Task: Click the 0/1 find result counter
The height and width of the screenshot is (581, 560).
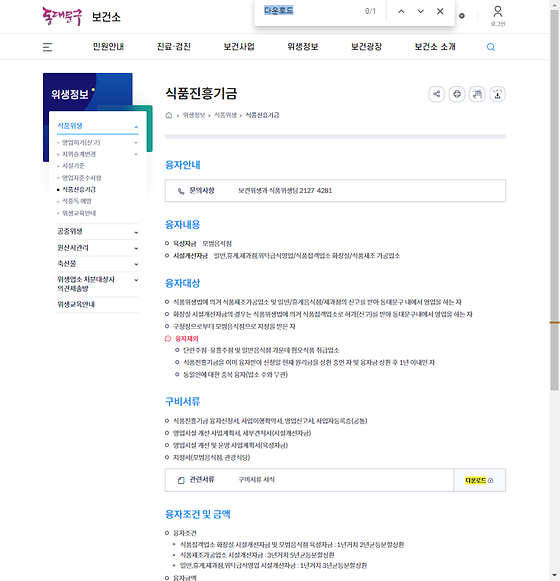Action: point(370,11)
